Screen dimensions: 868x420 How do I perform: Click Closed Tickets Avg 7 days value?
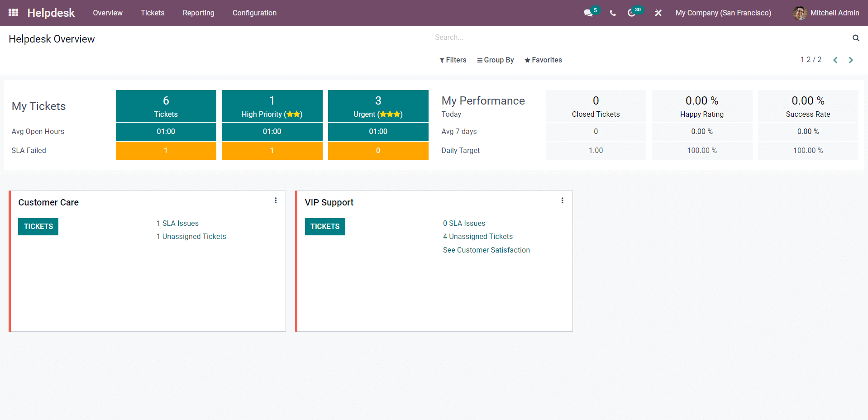pyautogui.click(x=596, y=132)
